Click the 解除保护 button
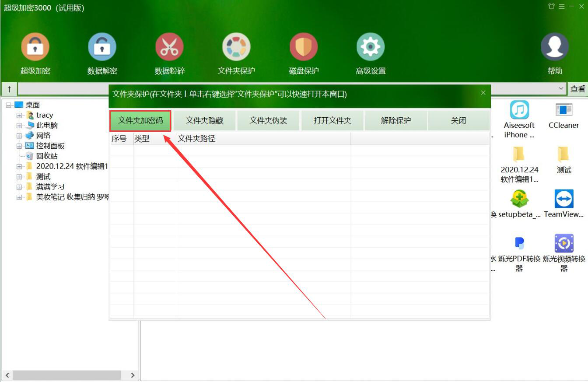The image size is (588, 382). coord(396,120)
